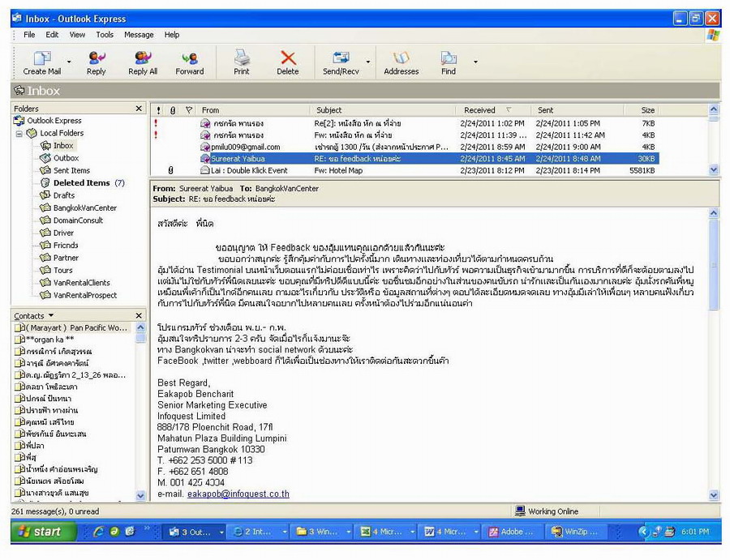This screenshot has width=730, height=560.
Task: Sort messages by From column
Action: pyautogui.click(x=254, y=110)
